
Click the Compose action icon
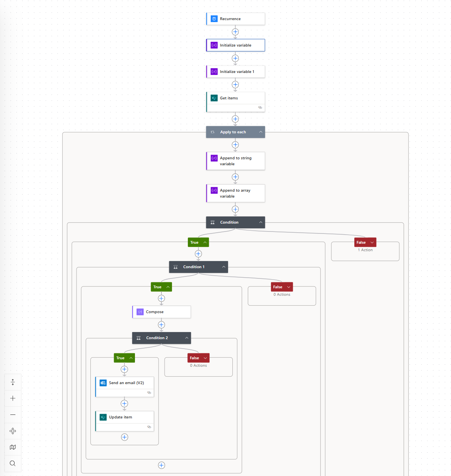coord(140,312)
